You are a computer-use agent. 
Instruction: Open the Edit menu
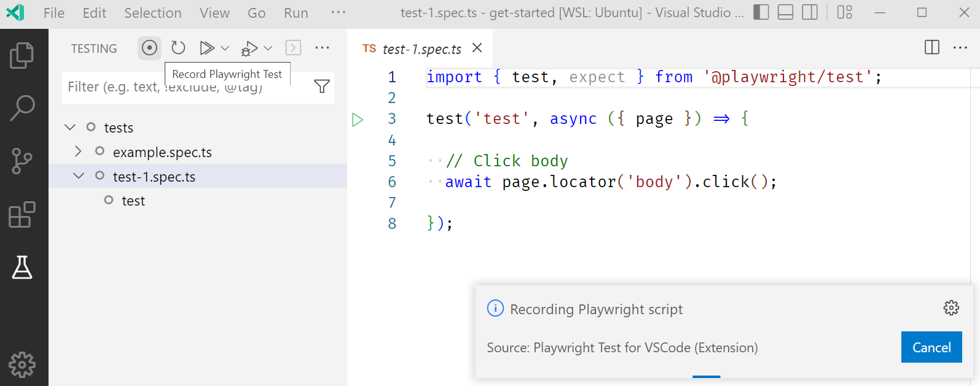(x=95, y=13)
